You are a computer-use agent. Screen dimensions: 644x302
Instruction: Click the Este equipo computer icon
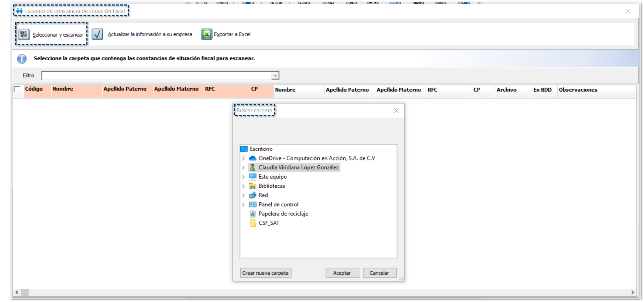253,177
